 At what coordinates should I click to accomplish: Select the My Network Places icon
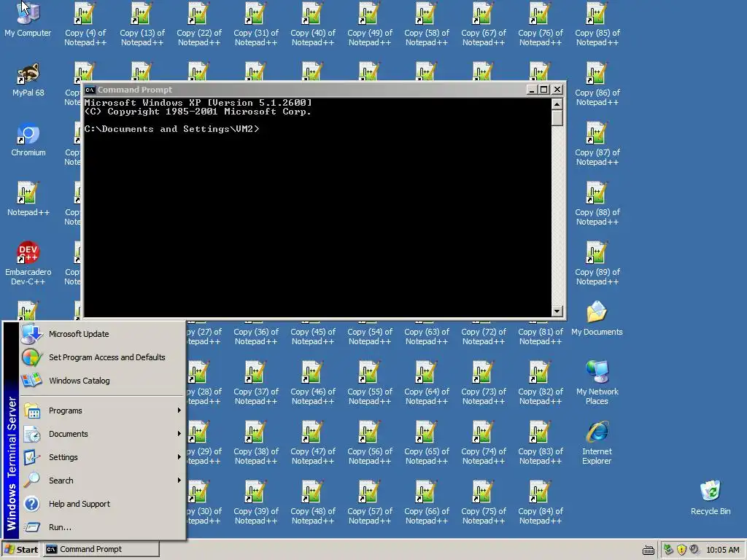point(597,382)
